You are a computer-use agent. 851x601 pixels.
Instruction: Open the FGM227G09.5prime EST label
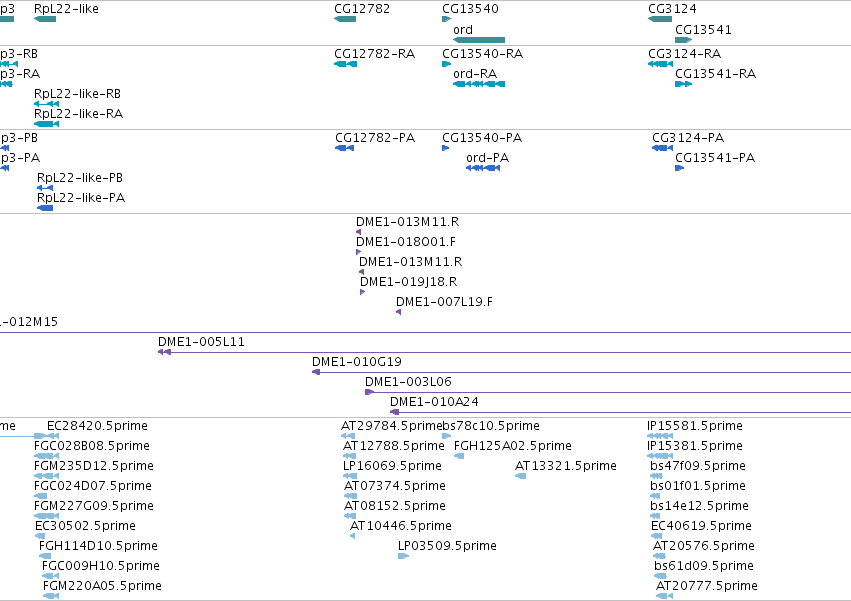pyautogui.click(x=94, y=506)
